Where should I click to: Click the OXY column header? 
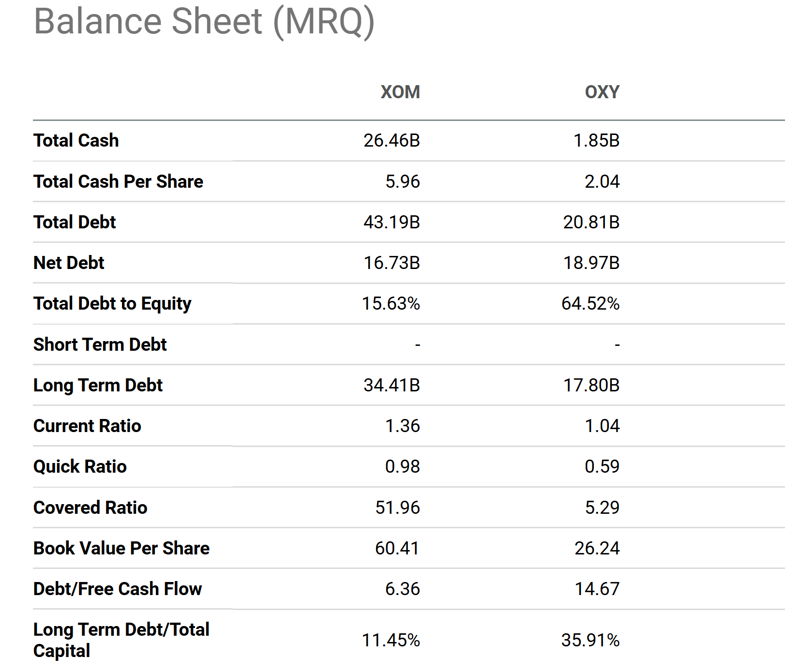point(602,92)
